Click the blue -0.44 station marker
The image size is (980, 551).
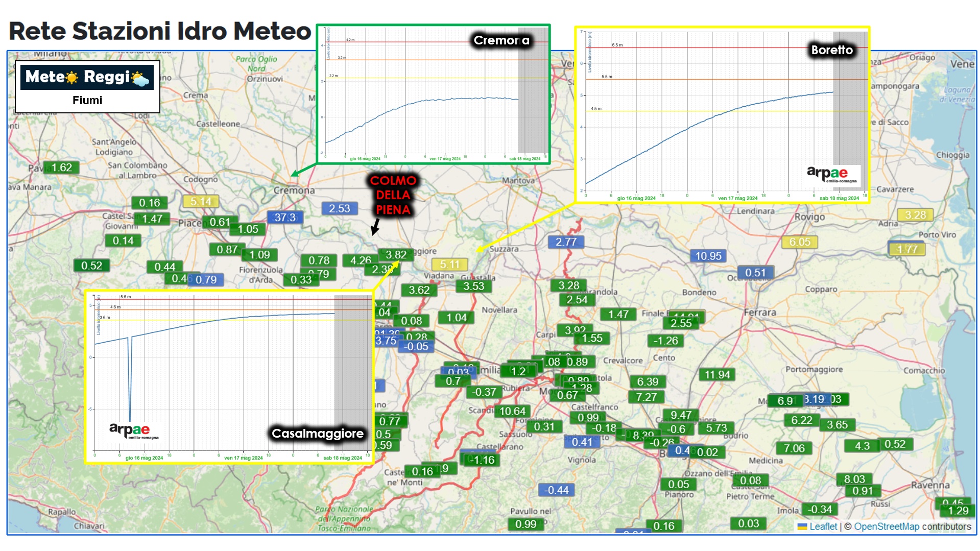point(556,490)
